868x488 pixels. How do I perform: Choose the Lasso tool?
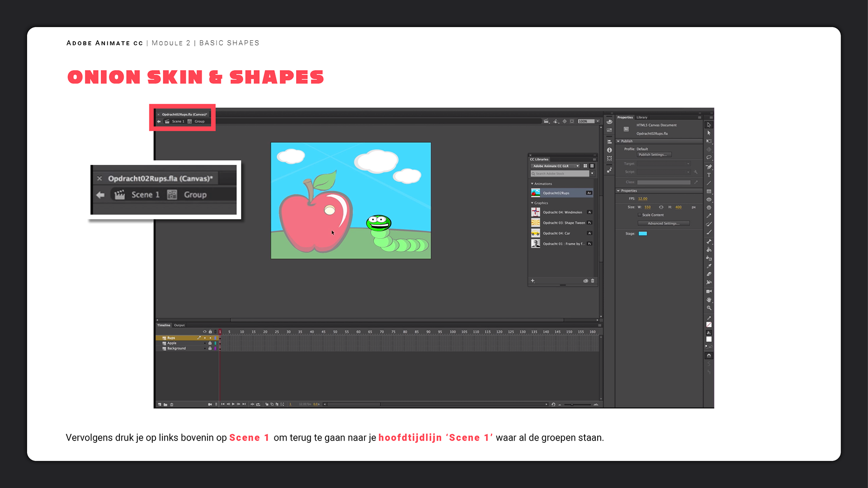pos(709,158)
